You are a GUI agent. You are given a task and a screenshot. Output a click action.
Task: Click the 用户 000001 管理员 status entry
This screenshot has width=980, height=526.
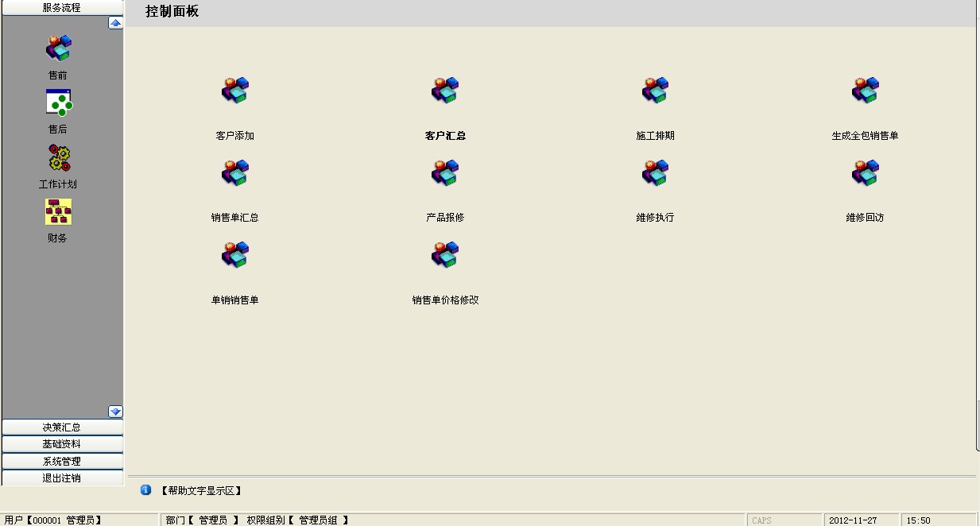[53, 520]
